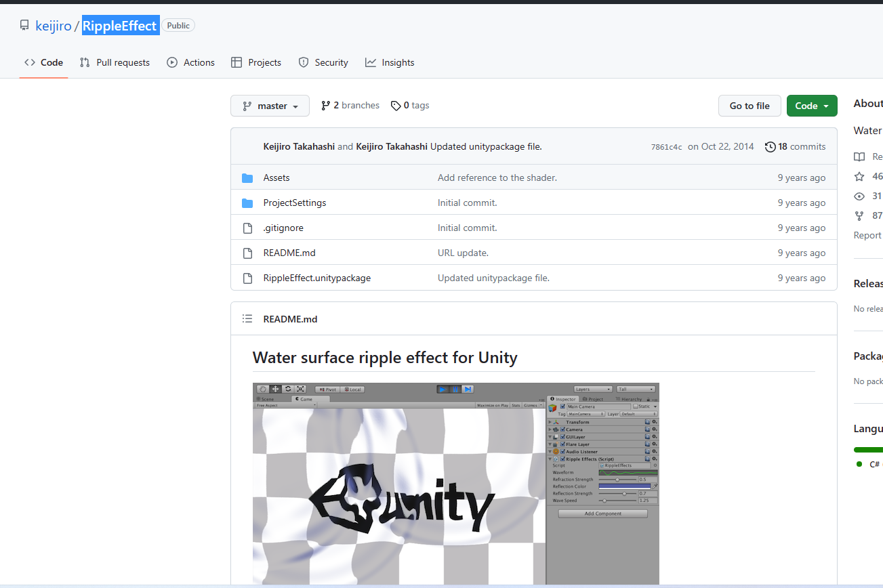Screen dimensions: 883x588
Task: Click the README.md title in readme header
Action: pyautogui.click(x=290, y=319)
